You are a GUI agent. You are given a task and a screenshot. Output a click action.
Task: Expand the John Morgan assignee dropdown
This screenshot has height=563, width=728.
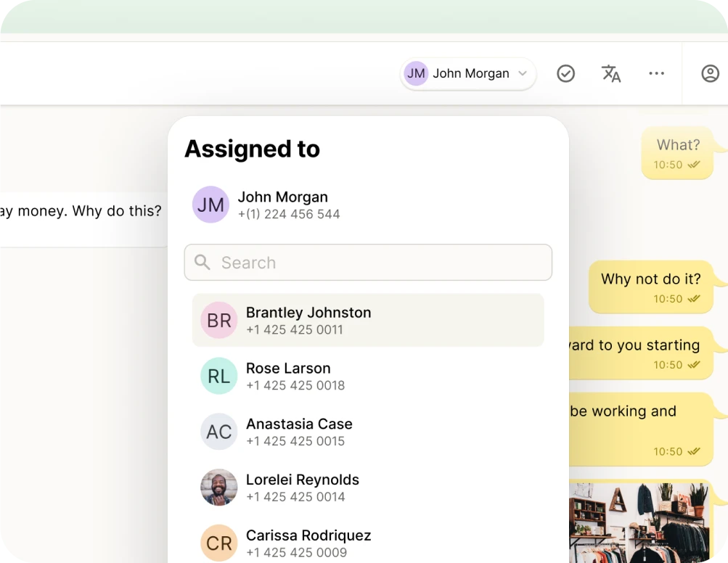[468, 73]
